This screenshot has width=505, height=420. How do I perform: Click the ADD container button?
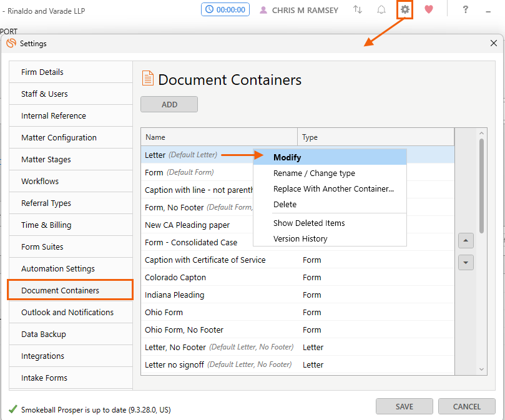pos(169,104)
